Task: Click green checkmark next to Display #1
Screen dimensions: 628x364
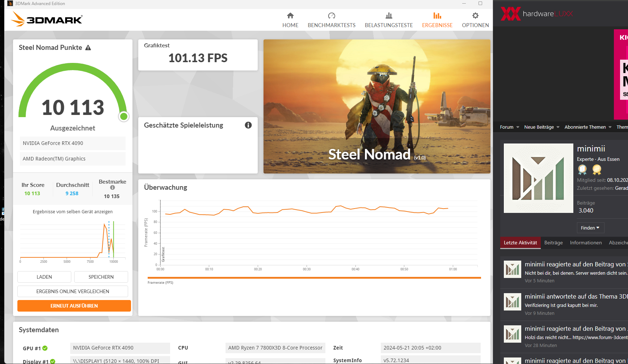Action: [52, 361]
